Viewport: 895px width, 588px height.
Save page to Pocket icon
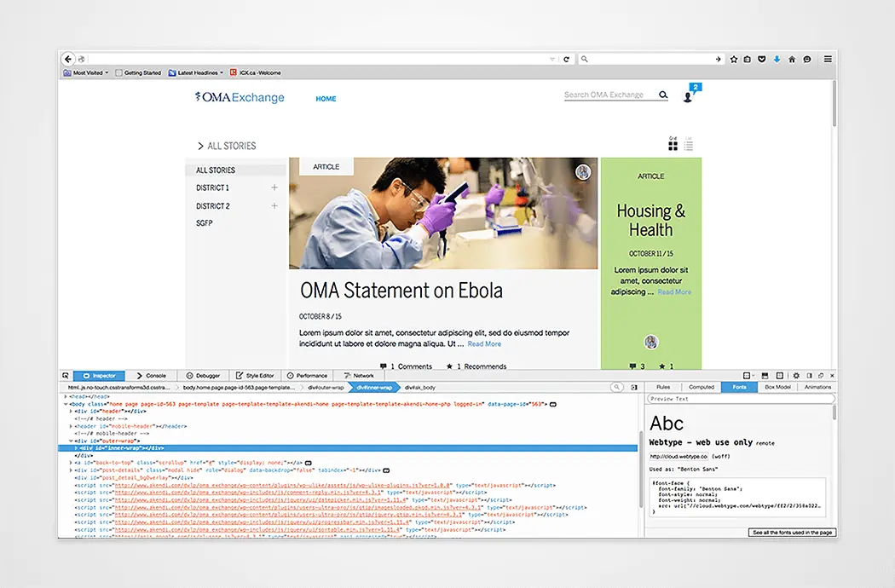point(762,59)
